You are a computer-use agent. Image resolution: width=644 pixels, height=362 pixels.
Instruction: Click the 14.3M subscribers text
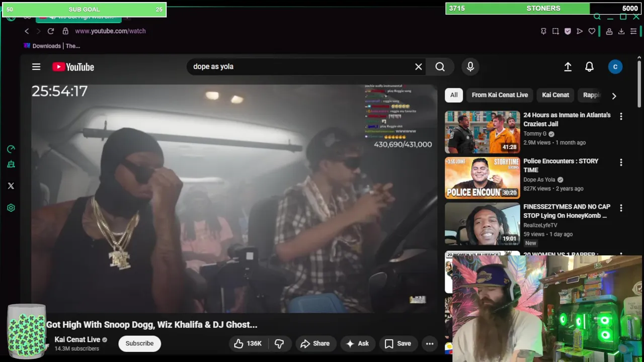click(76, 348)
